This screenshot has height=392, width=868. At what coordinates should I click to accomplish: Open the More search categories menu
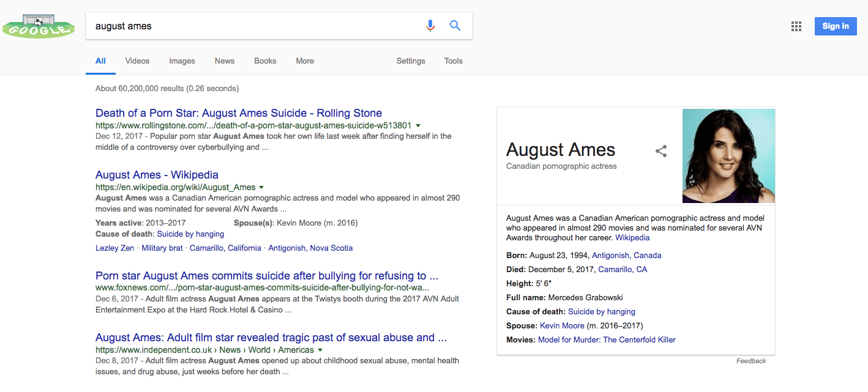305,61
